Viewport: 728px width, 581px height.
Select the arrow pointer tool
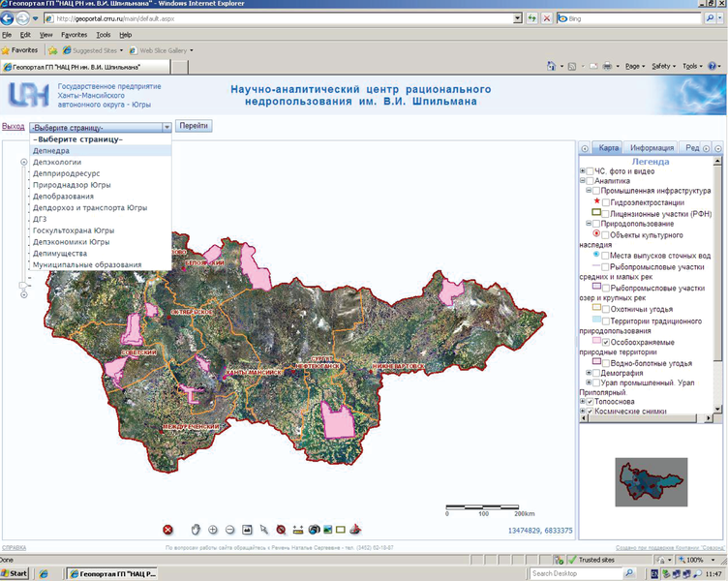coord(264,530)
